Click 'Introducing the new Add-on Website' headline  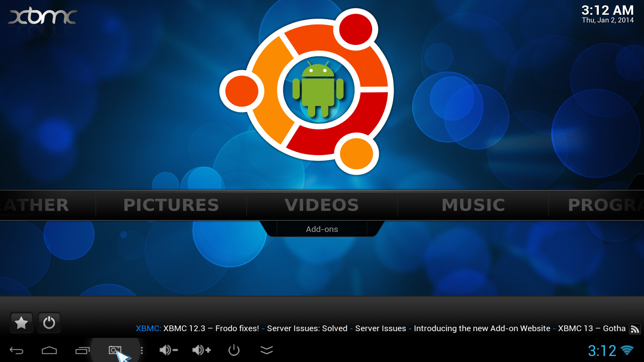pyautogui.click(x=482, y=328)
